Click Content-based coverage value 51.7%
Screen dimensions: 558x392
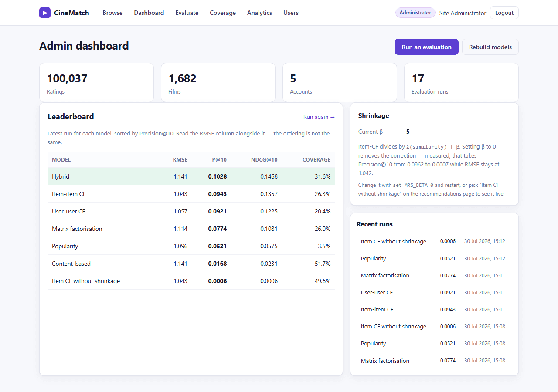(x=323, y=264)
